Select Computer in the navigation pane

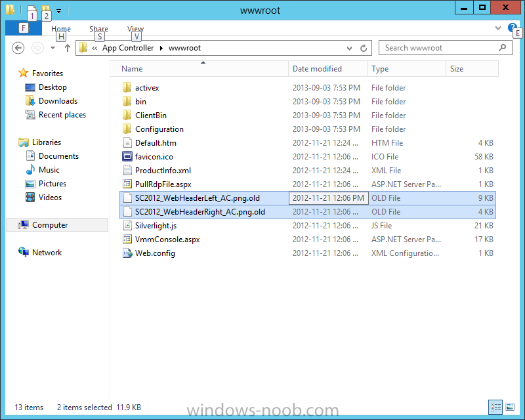(50, 225)
